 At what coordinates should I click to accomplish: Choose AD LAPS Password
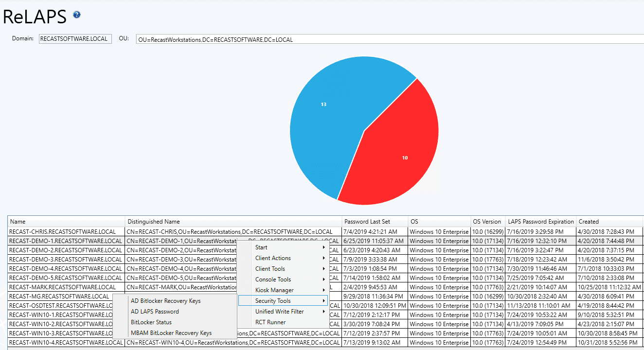175,312
